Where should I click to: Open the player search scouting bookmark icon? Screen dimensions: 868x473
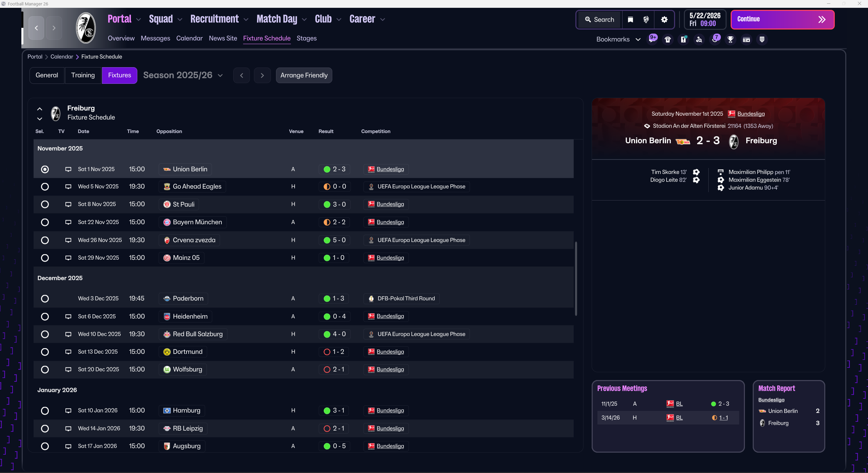coord(699,39)
